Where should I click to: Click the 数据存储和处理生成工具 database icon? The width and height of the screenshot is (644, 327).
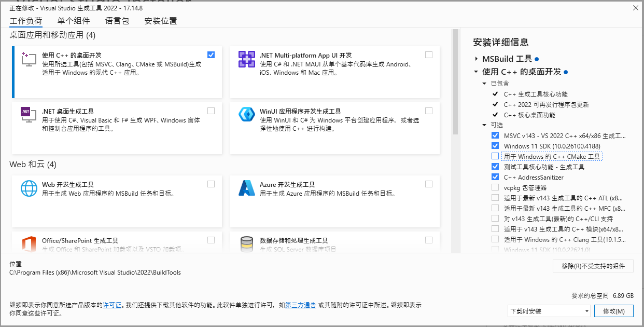click(x=246, y=244)
